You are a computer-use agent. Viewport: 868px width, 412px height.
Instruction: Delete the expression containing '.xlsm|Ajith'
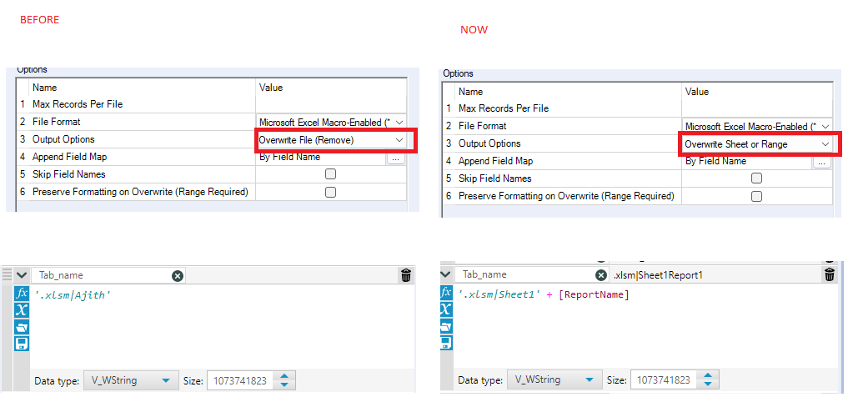click(406, 275)
